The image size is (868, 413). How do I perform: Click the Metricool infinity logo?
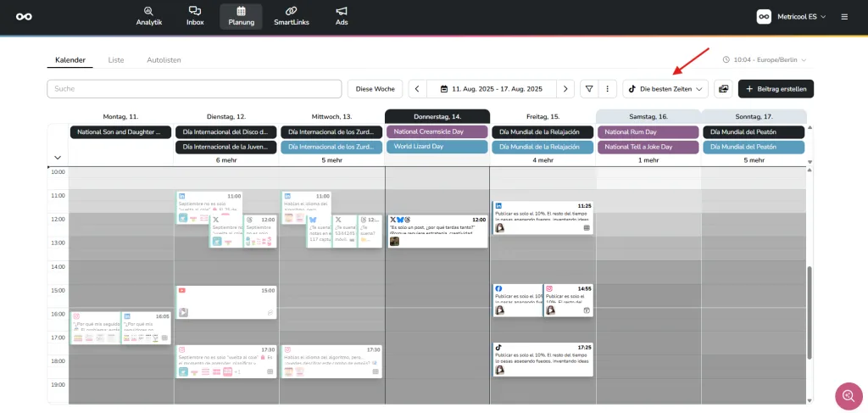(x=24, y=17)
